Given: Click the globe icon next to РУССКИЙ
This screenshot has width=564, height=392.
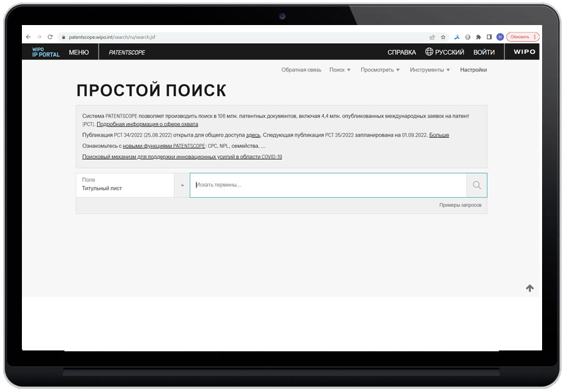Looking at the screenshot, I should [429, 51].
